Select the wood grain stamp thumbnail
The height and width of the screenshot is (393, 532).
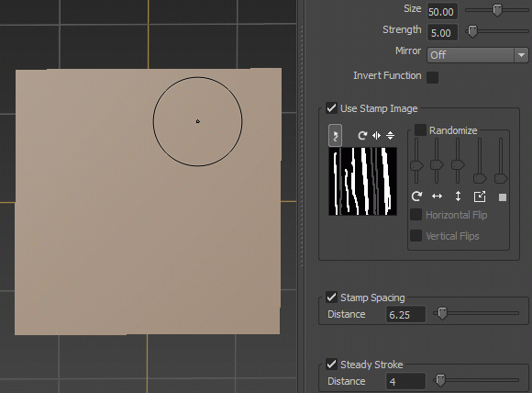[362, 181]
